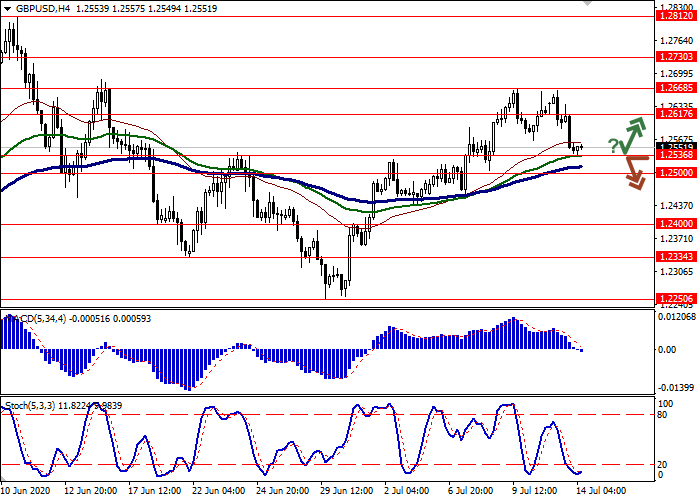Image resolution: width=700 pixels, height=500 pixels.
Task: Click the 2 Jul 04:00 time axis label
Action: tap(408, 491)
